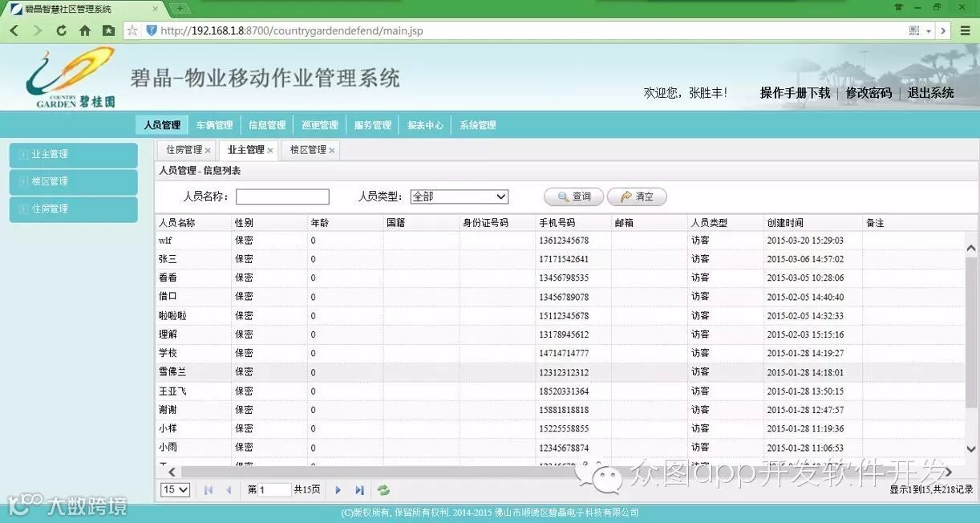The height and width of the screenshot is (523, 980).
Task: Click the bookmark star in address bar
Action: pos(133,30)
